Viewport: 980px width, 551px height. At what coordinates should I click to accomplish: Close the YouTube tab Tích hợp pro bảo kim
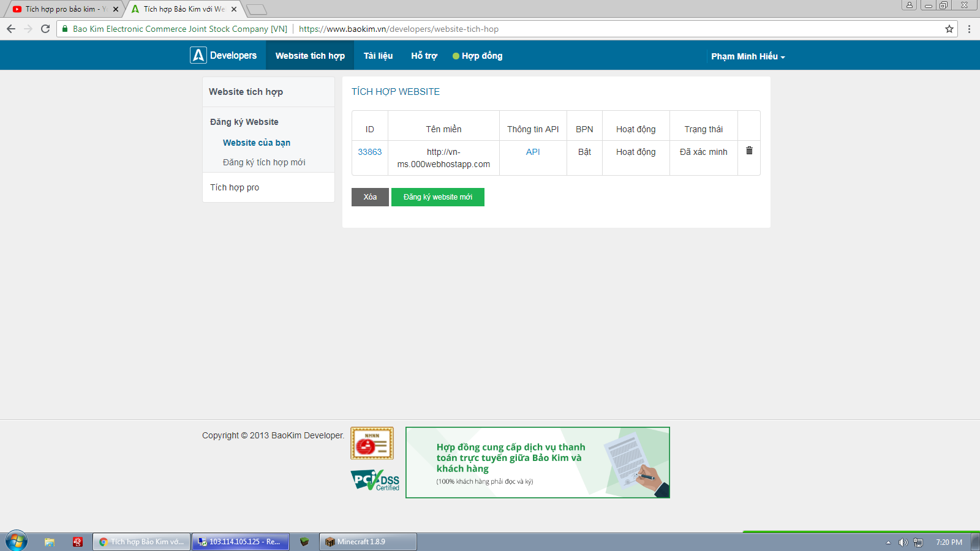(116, 9)
